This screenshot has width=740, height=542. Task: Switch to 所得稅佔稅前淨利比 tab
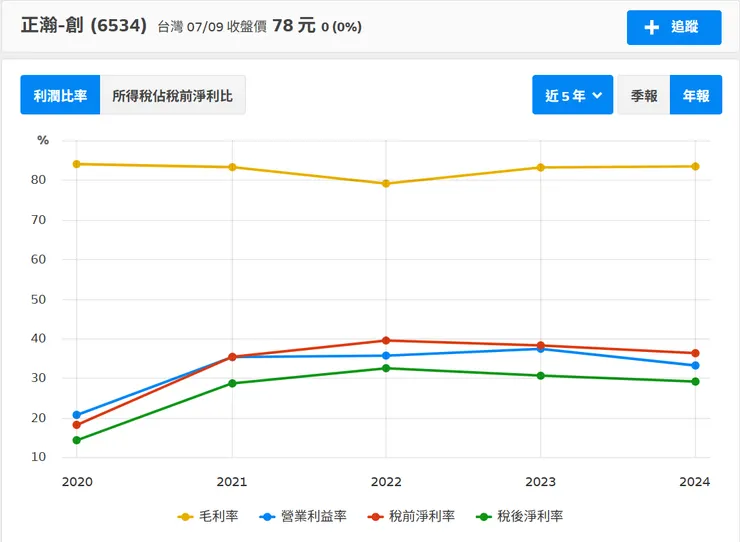pos(173,96)
